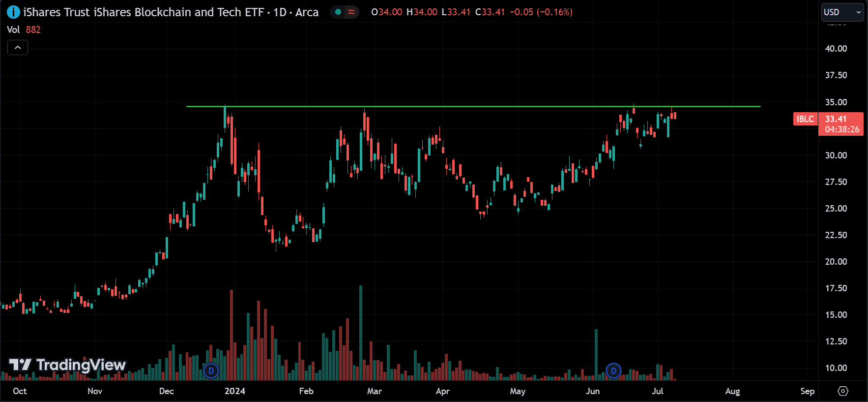Click the 33.41 current price countdown label

pos(841,124)
